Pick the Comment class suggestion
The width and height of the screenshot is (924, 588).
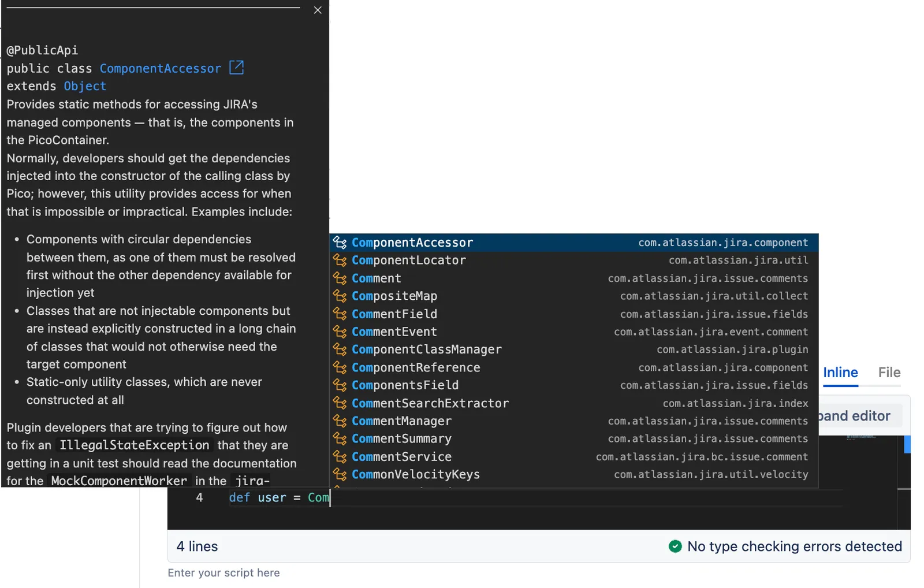(x=574, y=278)
